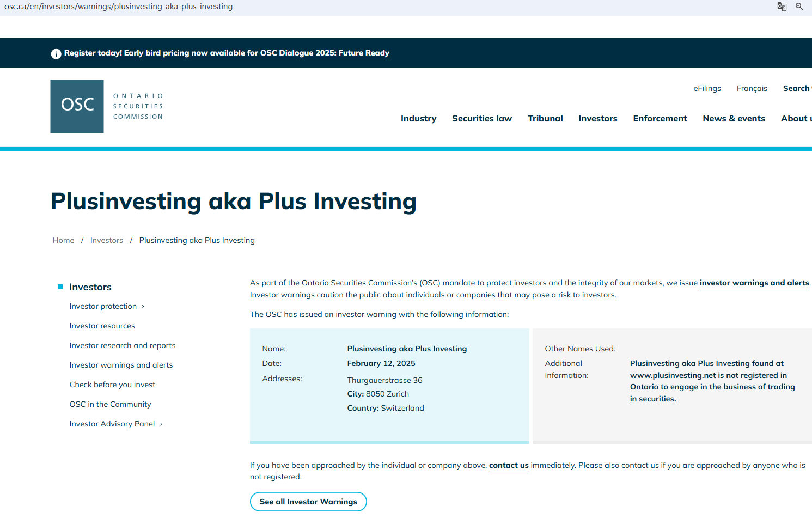Click the info icon in announcement banner

[x=56, y=53]
